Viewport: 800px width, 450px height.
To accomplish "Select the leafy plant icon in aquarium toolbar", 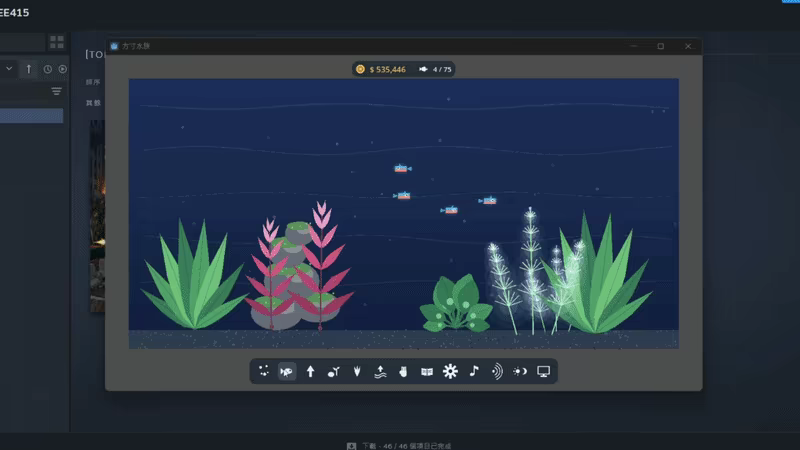I will tap(357, 371).
